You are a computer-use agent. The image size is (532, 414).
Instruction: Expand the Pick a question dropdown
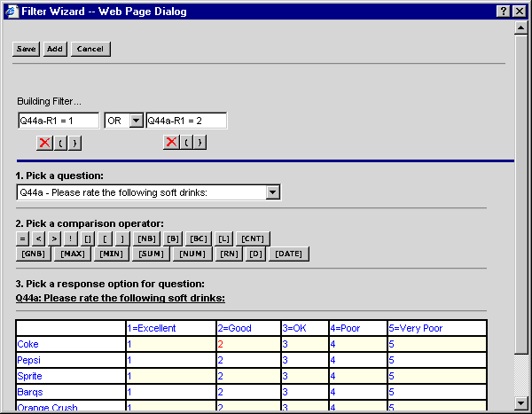273,192
